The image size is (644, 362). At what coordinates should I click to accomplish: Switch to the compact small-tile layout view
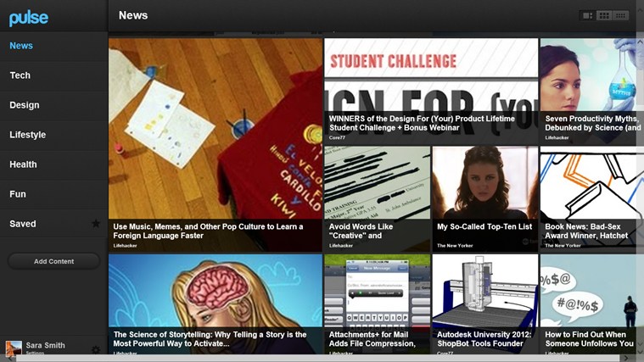[620, 15]
